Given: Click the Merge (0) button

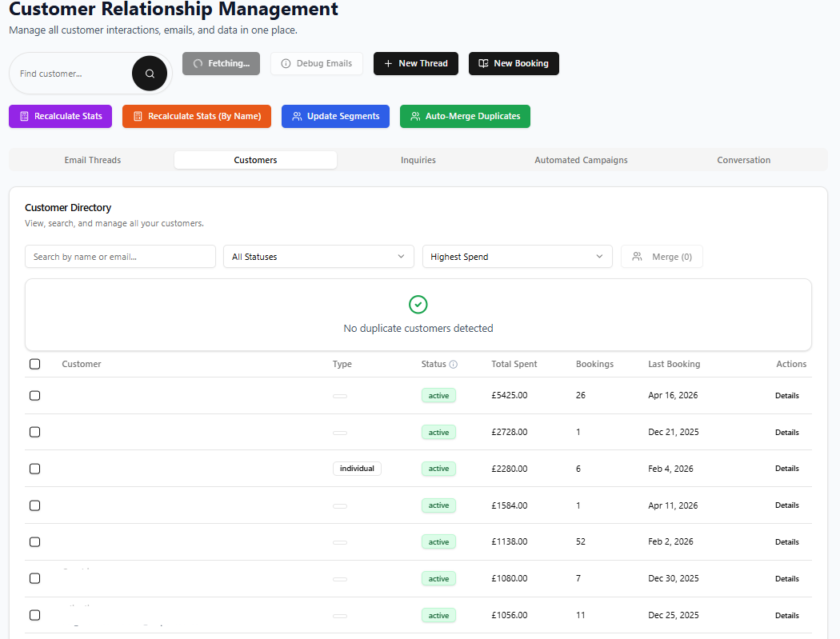Looking at the screenshot, I should (x=662, y=257).
